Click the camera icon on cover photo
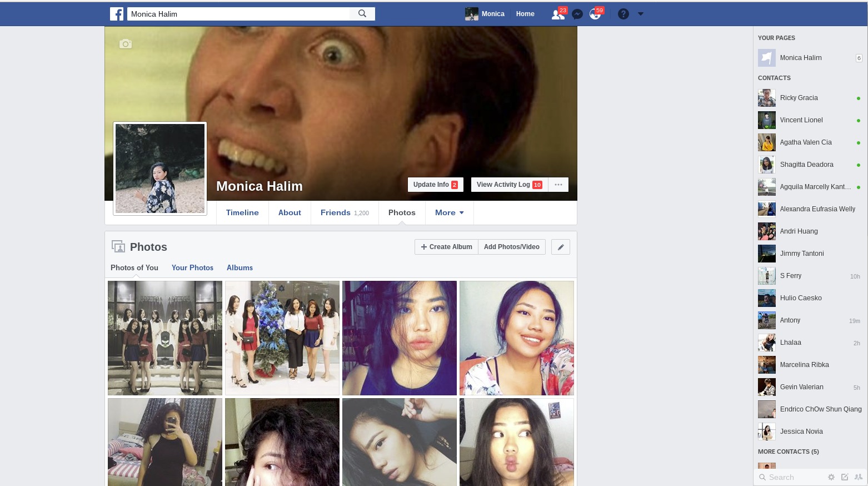The height and width of the screenshot is (486, 868). [126, 44]
